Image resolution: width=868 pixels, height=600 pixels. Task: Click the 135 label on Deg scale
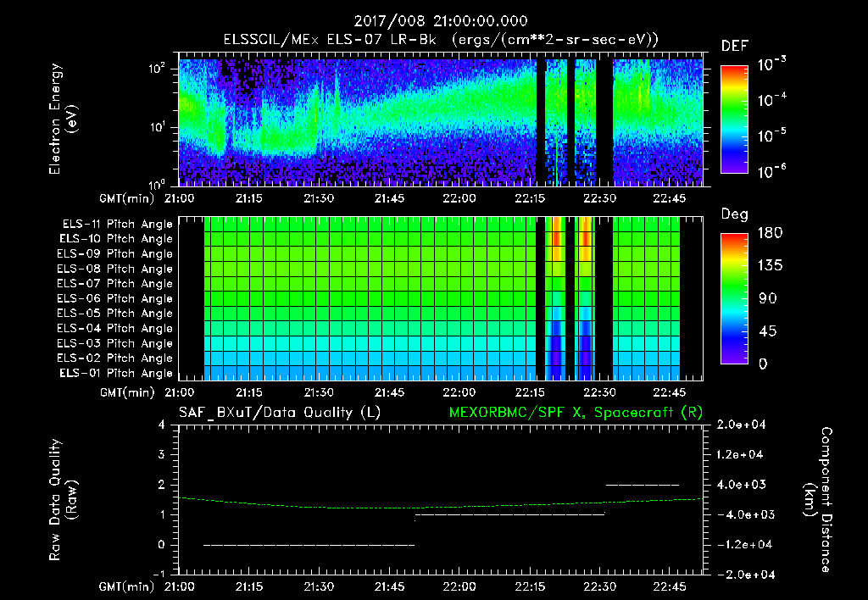point(770,266)
